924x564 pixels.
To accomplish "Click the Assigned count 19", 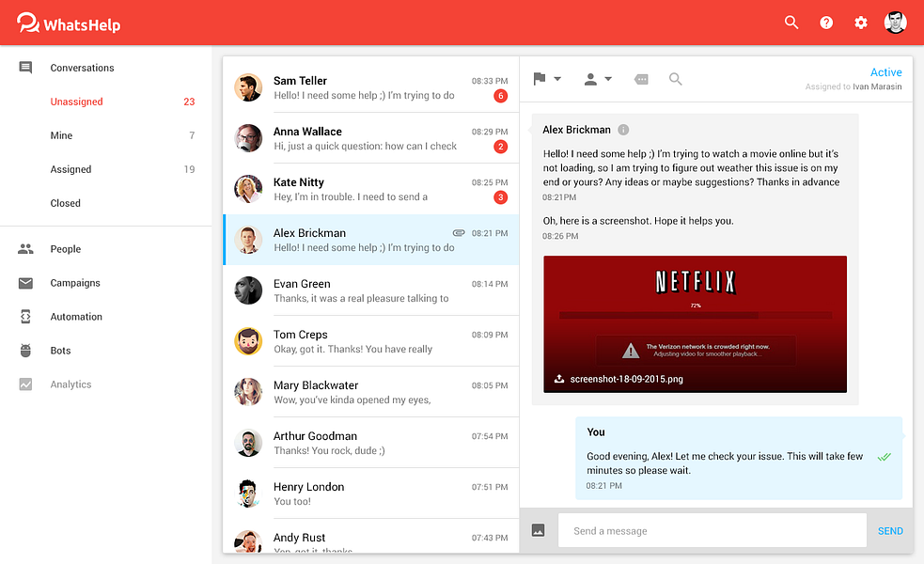I will coord(189,169).
